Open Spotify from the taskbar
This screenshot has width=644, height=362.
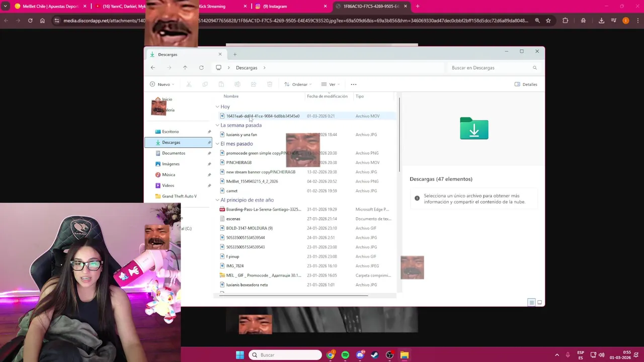(345, 355)
